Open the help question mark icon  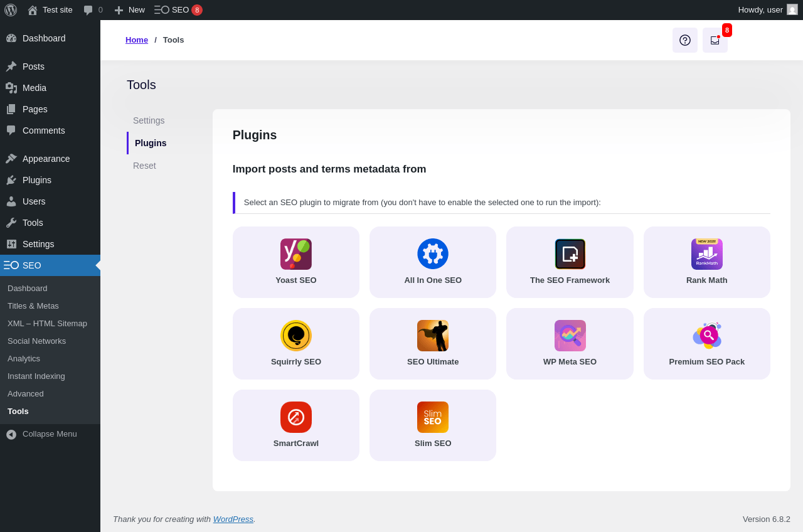coord(685,40)
